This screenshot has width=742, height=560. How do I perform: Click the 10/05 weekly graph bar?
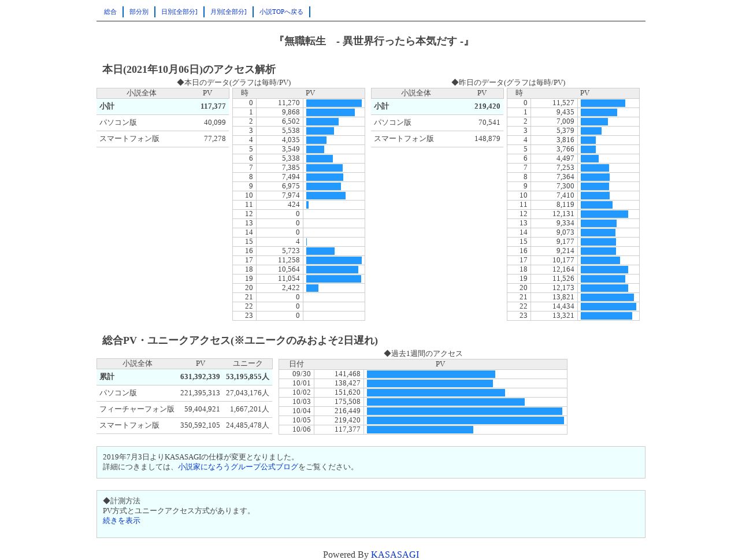pos(465,420)
